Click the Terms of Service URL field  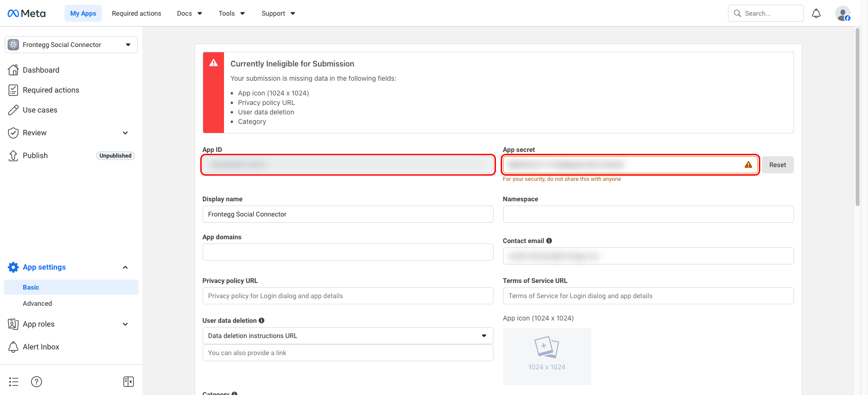[648, 296]
